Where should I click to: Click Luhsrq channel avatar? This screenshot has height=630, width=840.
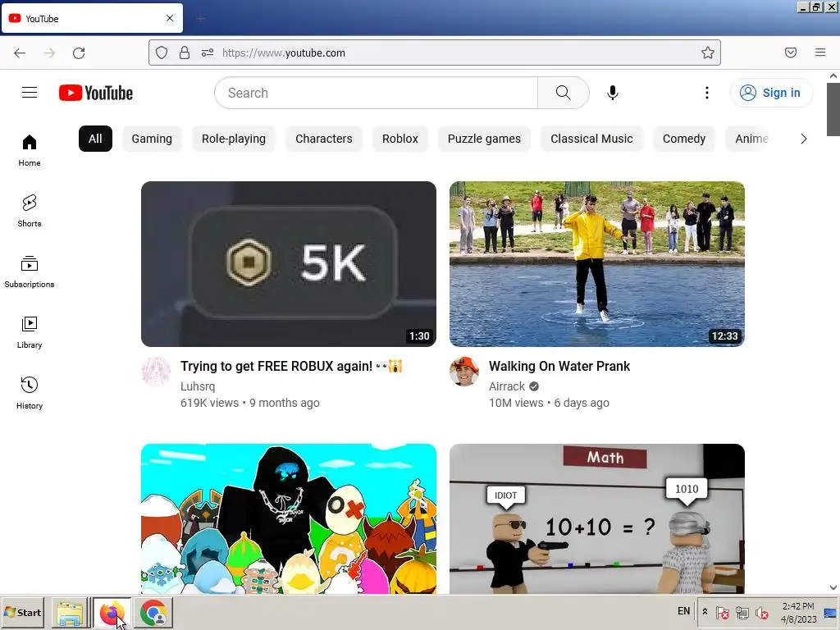click(x=156, y=372)
